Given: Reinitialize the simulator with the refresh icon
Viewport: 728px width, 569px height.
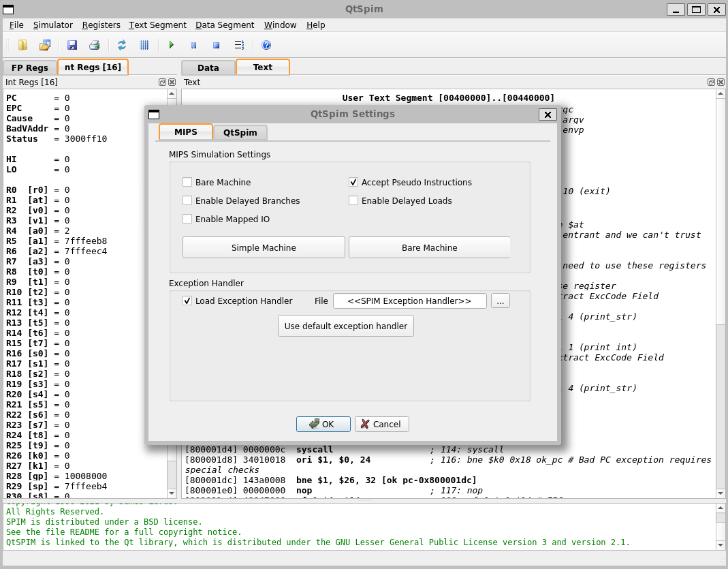Looking at the screenshot, I should point(122,45).
